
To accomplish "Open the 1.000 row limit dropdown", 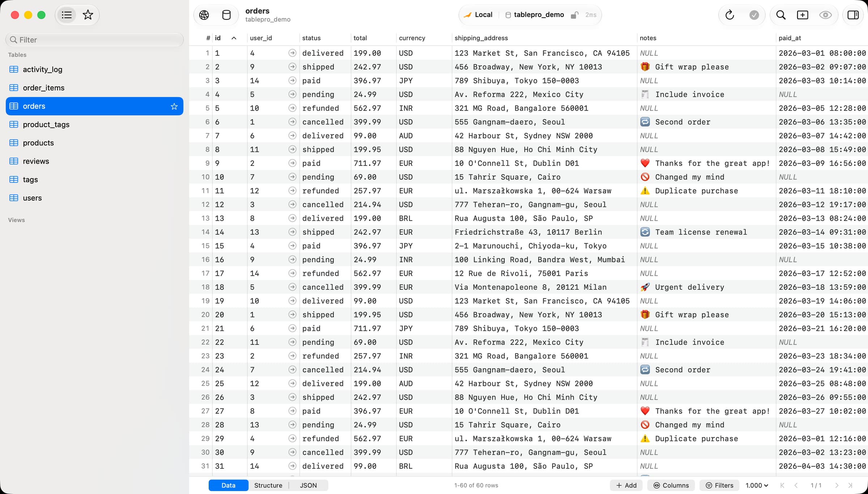I will (x=757, y=485).
